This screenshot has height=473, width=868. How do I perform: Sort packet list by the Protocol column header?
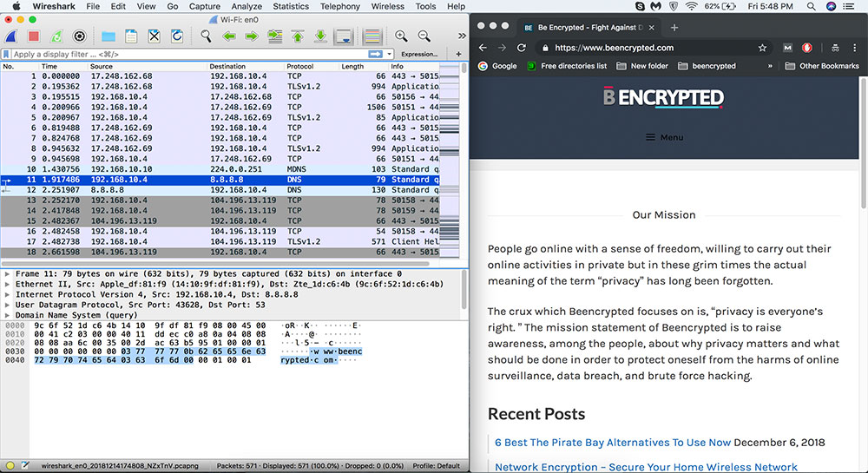click(x=300, y=66)
